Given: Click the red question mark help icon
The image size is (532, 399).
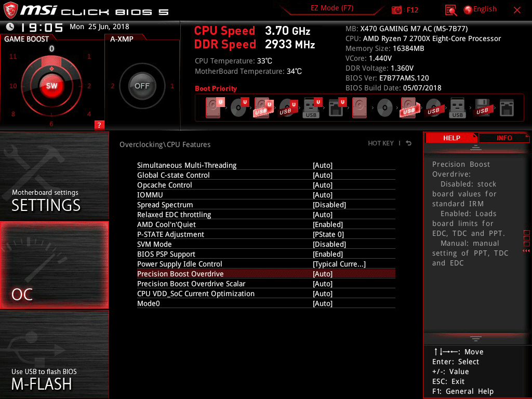Looking at the screenshot, I should pyautogui.click(x=99, y=125).
